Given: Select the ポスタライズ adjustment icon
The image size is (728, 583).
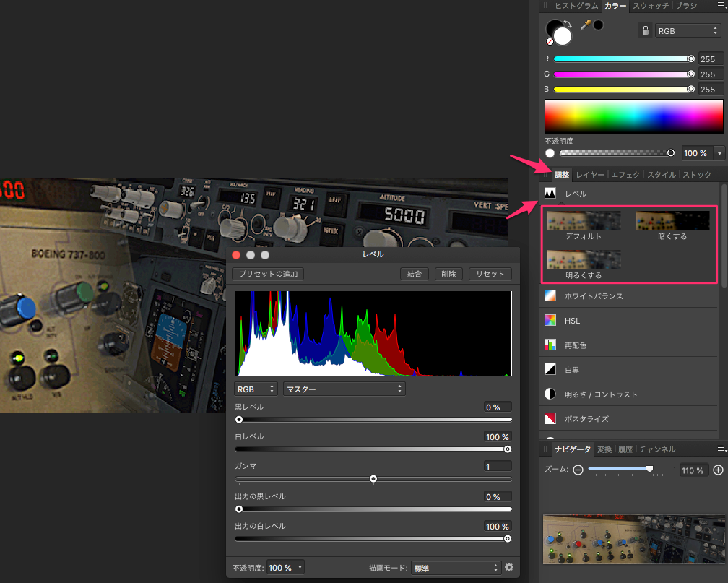Looking at the screenshot, I should (550, 419).
